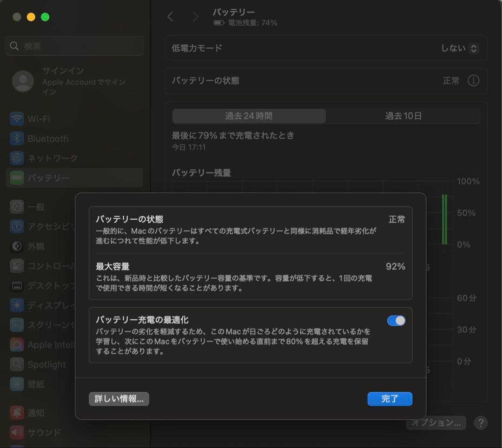The width and height of the screenshot is (502, 448).
Task: Select the 過去24時間 tab
Action: 249,116
